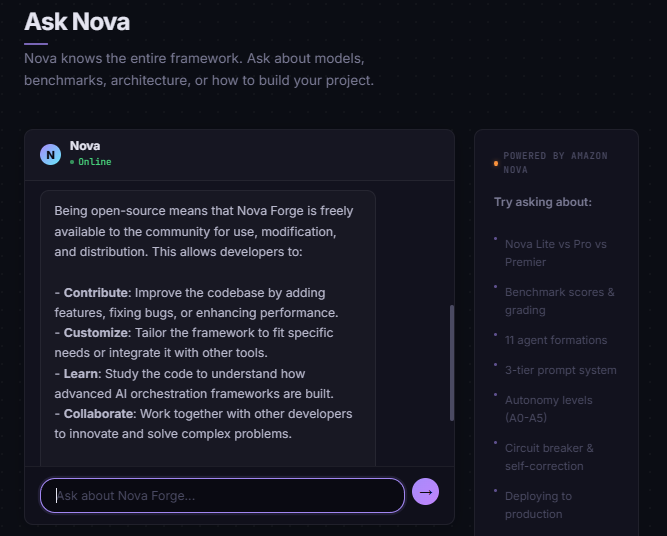The height and width of the screenshot is (536, 667).
Task: Click the purple send arrow button
Action: point(426,492)
